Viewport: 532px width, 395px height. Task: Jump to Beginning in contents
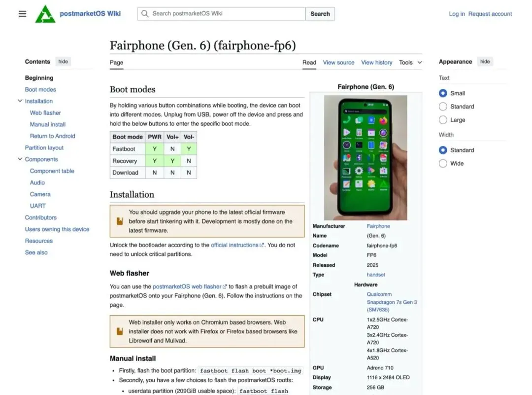click(x=39, y=78)
